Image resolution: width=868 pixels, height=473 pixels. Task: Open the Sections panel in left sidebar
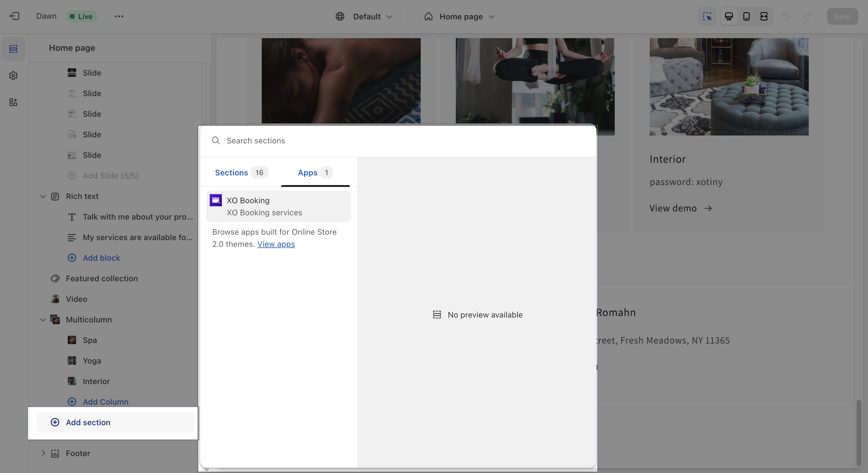coord(13,49)
